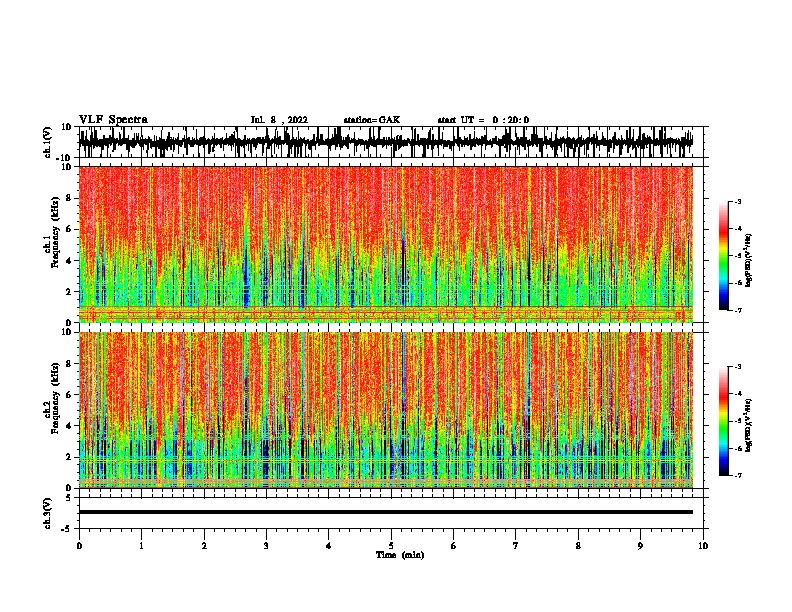
Task: Click the ch.2 spectrogram panel
Action: tap(386, 410)
